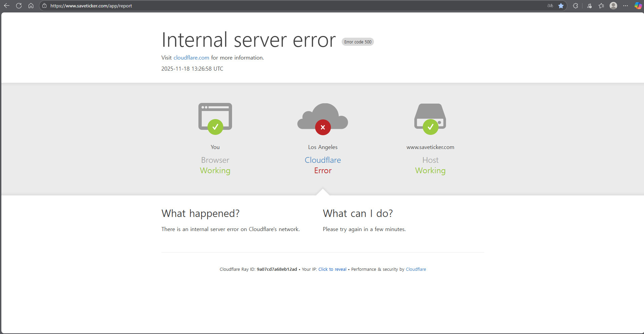Screen dimensions: 644x334
Task: Open the Cloudflare link in the footer
Action: [416, 269]
